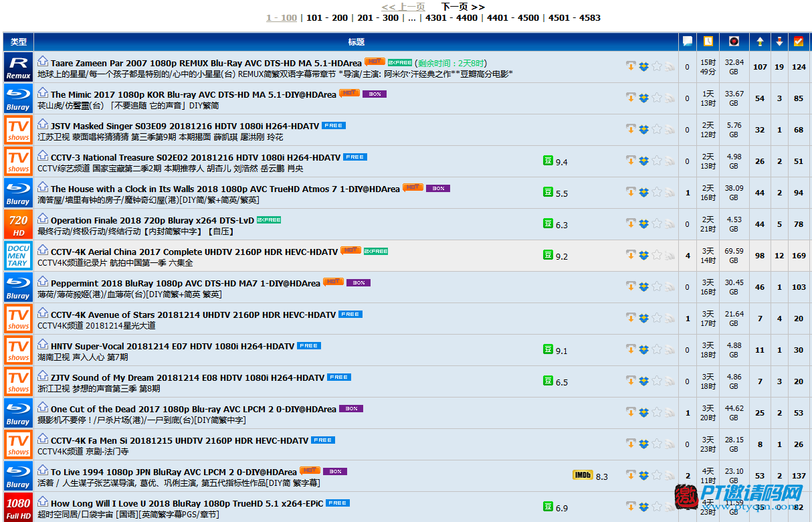Go to page 201 - 300

[378, 18]
